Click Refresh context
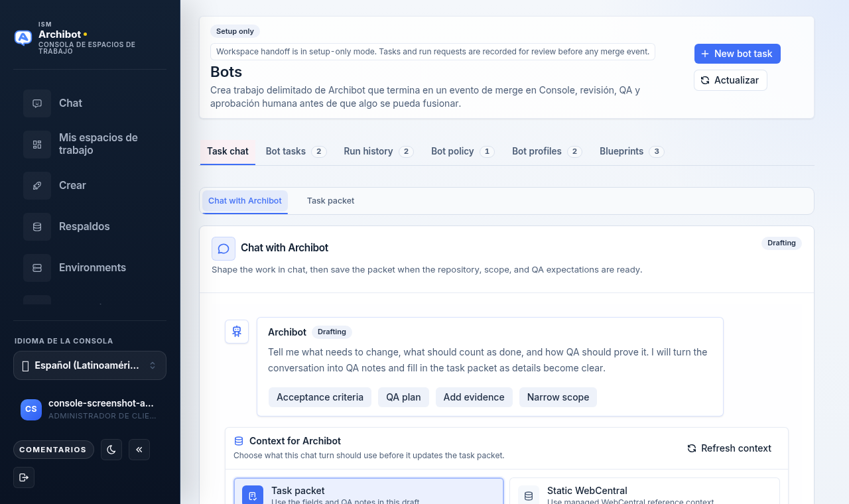The image size is (849, 504). (730, 448)
